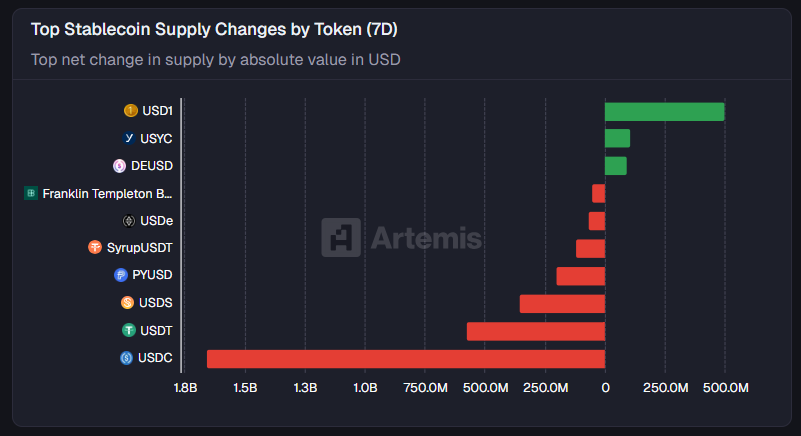Click the USDT token icon
Viewport: 801px width, 436px height.
click(x=128, y=330)
